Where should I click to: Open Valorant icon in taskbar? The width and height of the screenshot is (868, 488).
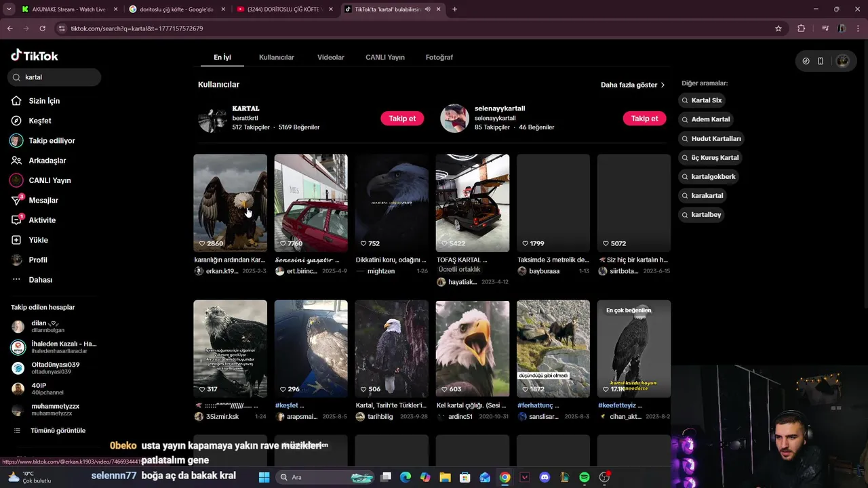(525, 477)
